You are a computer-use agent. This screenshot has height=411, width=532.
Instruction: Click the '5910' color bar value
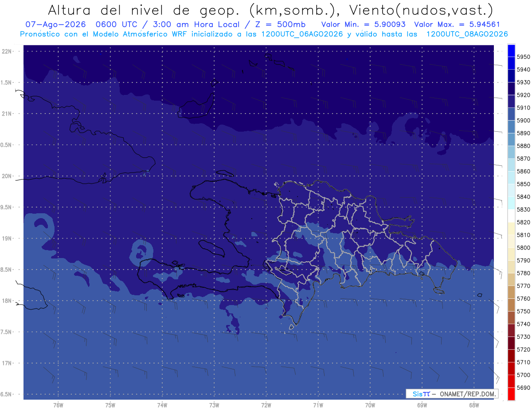523,108
